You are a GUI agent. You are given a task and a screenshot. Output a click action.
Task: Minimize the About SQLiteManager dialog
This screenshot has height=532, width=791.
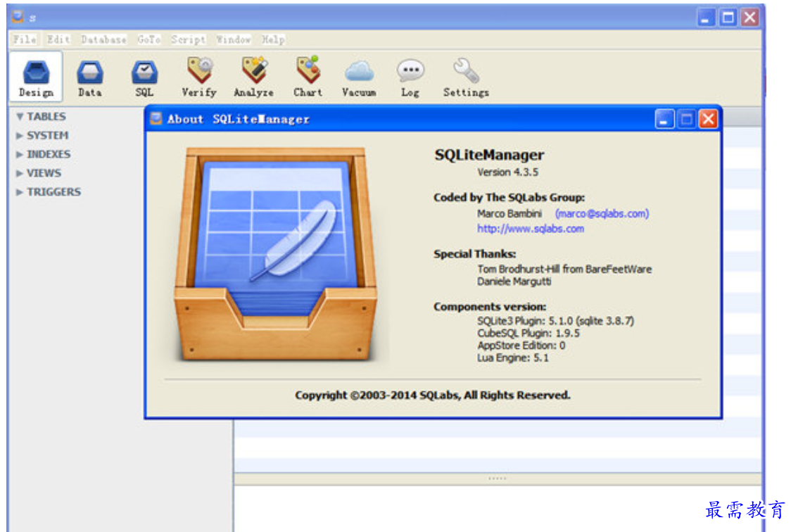(665, 119)
